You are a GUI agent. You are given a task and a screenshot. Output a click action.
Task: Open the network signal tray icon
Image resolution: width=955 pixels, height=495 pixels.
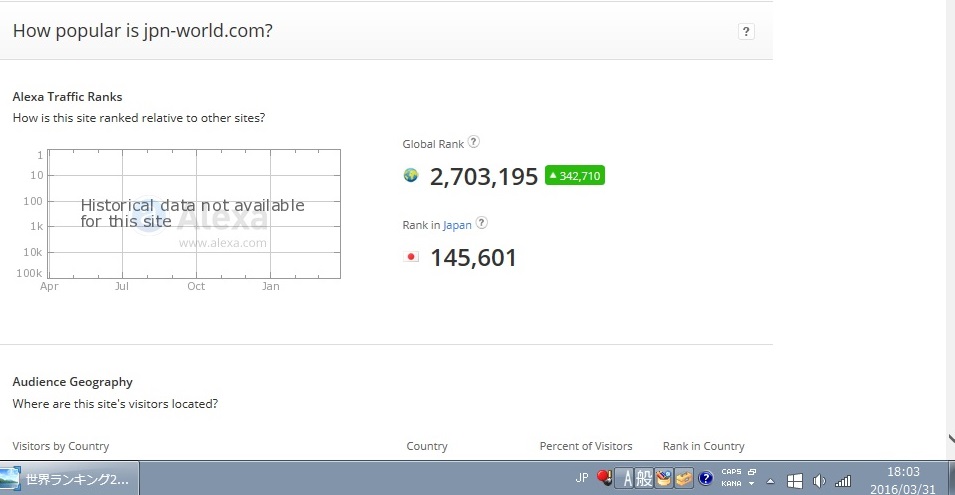[x=843, y=481]
